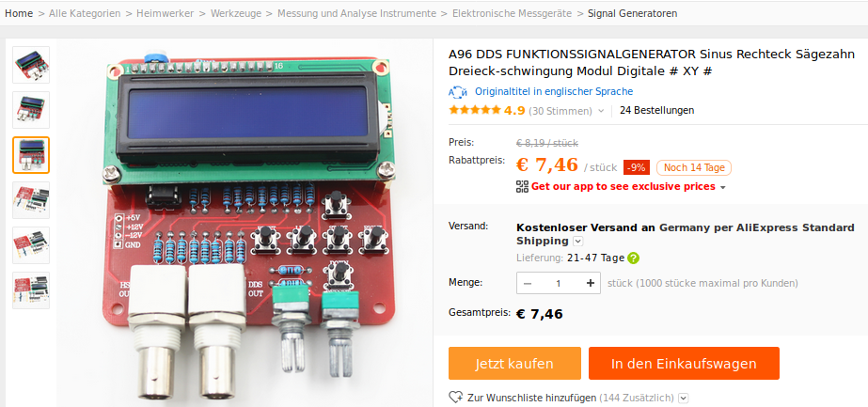
Task: Increase quantity with the plus button
Action: [x=590, y=283]
